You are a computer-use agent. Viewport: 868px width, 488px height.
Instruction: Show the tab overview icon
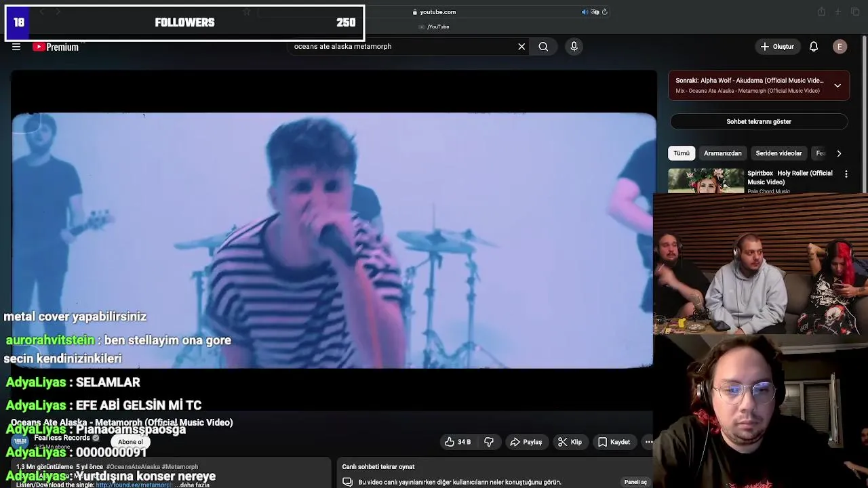854,12
